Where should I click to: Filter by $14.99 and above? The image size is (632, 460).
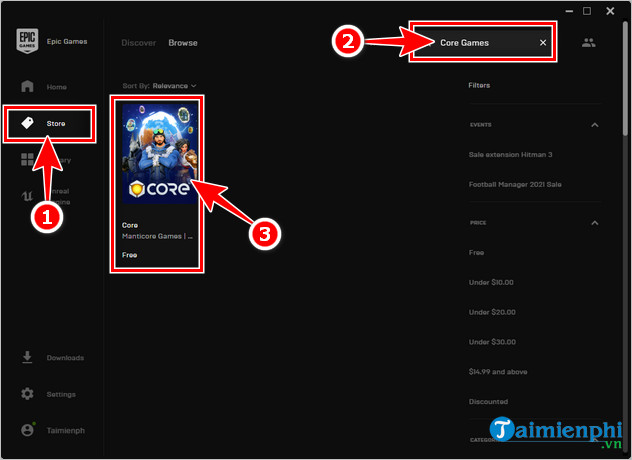coord(498,372)
